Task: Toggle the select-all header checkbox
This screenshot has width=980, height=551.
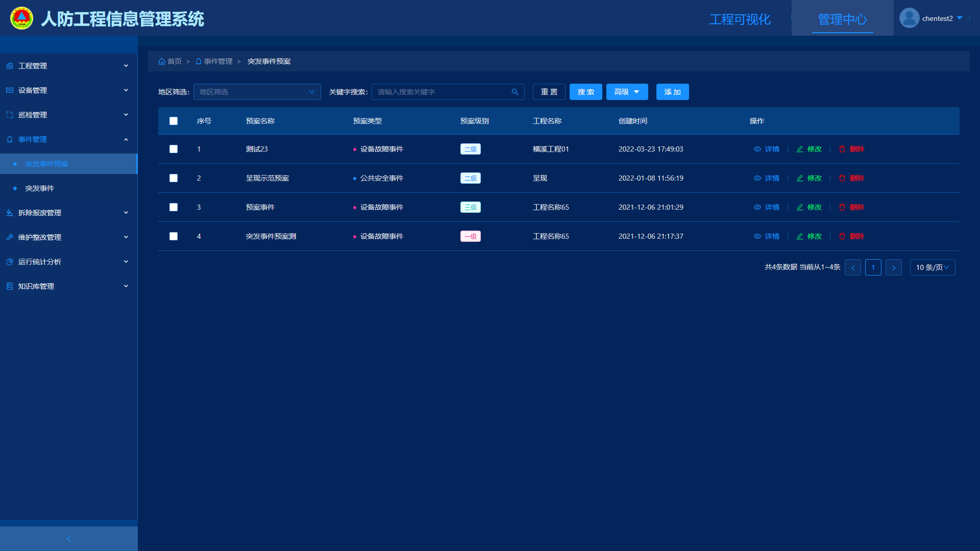Action: click(x=174, y=121)
